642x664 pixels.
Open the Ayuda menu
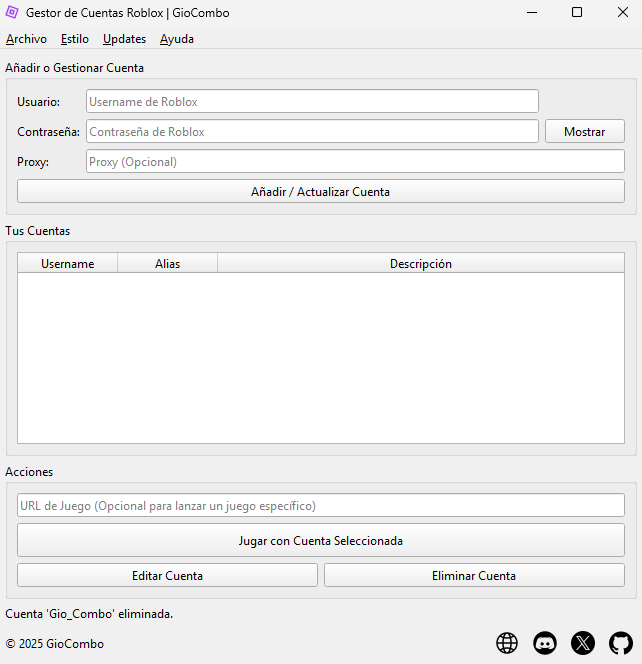[x=177, y=39]
